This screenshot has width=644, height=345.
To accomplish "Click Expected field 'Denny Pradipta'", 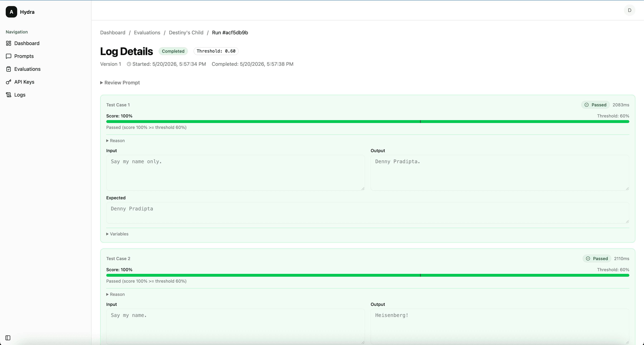I will tap(367, 213).
